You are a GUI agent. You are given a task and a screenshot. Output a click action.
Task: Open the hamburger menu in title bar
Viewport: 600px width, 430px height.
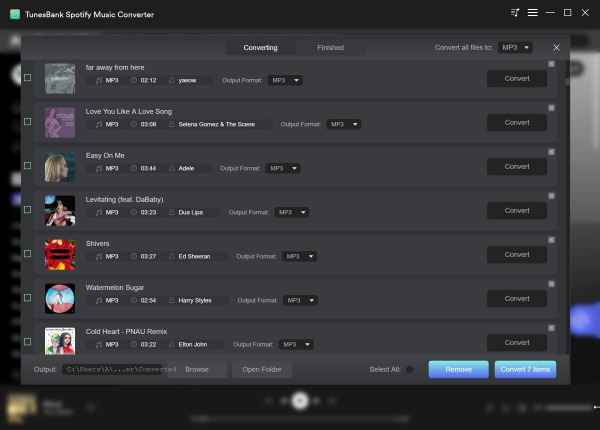tap(533, 13)
